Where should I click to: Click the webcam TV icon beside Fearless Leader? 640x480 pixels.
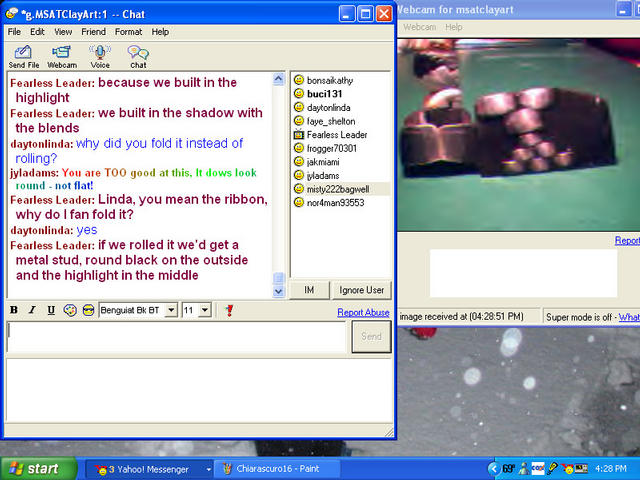(x=299, y=134)
